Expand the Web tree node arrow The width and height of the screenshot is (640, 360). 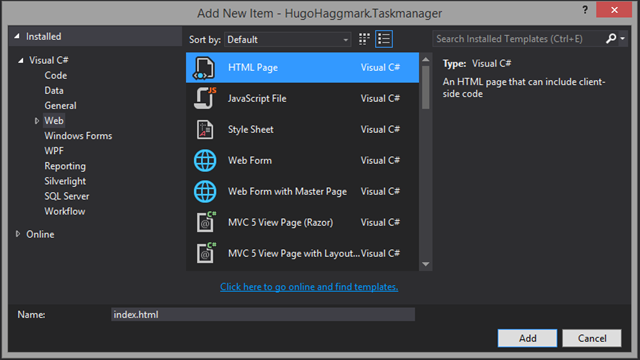[37, 121]
